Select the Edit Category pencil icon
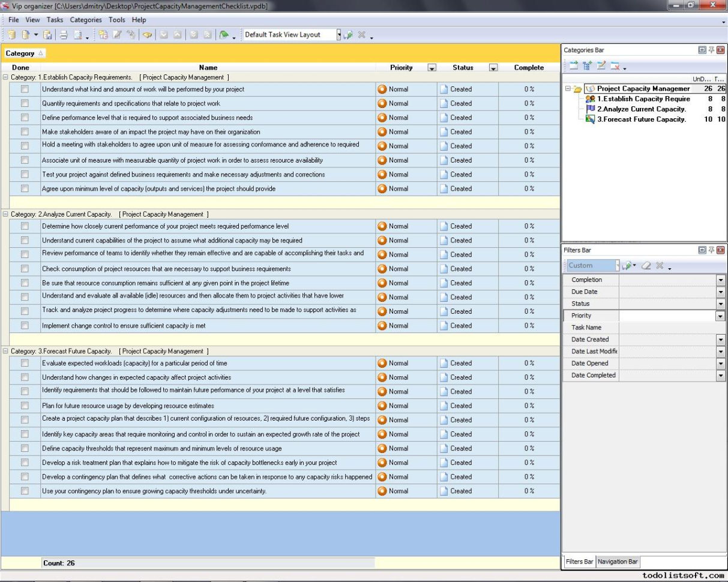Viewport: 728px width, 582px height. click(601, 64)
